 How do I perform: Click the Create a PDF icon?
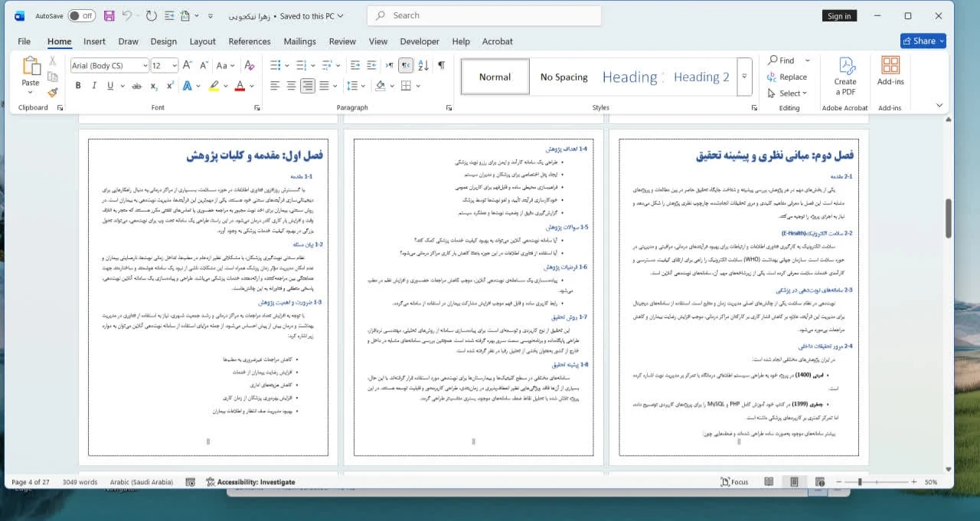(845, 76)
